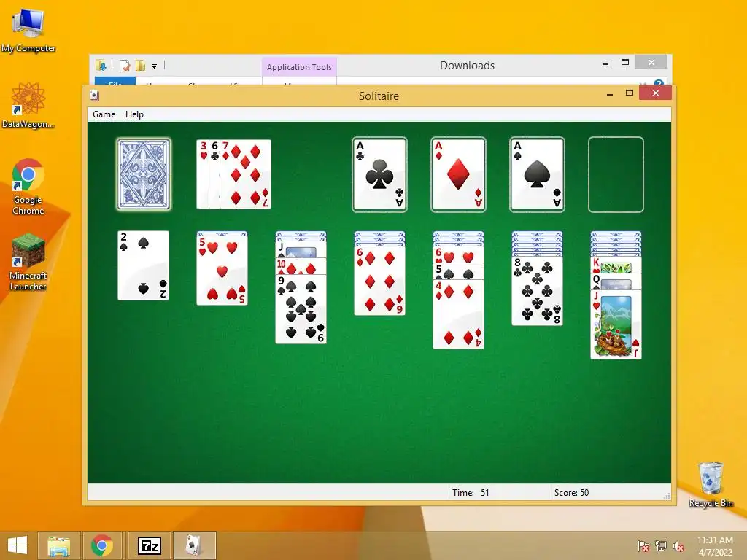Select the 6 of diamonds tableau card
747x560 pixels.
pos(379,281)
